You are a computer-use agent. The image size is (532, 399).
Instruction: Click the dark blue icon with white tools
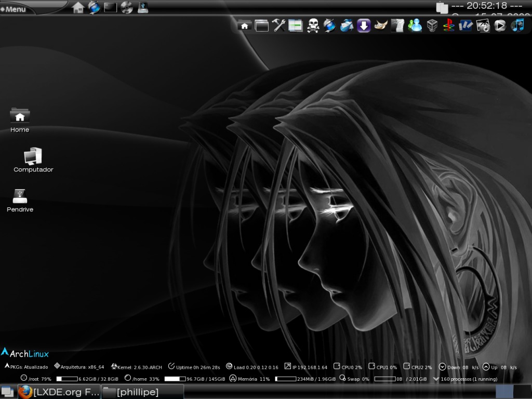click(466, 25)
